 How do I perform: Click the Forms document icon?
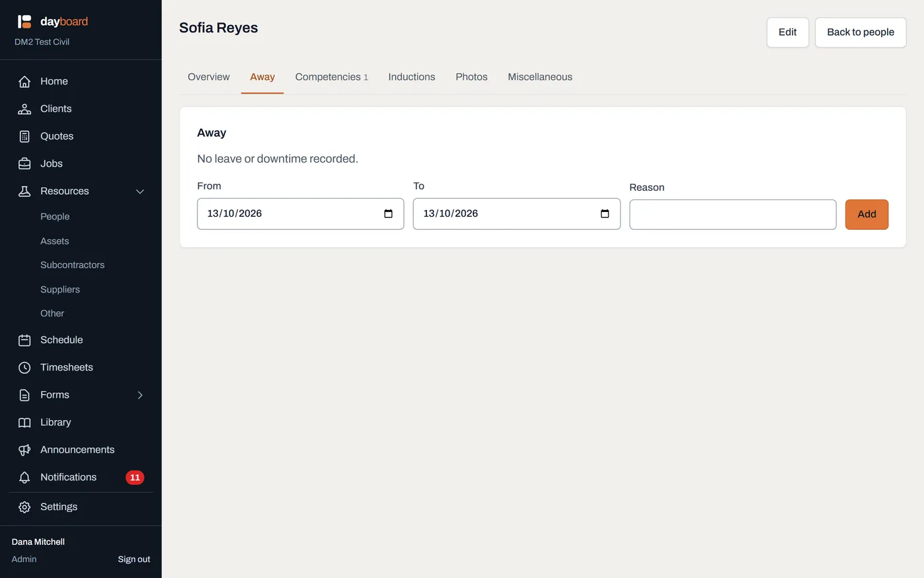click(x=24, y=395)
